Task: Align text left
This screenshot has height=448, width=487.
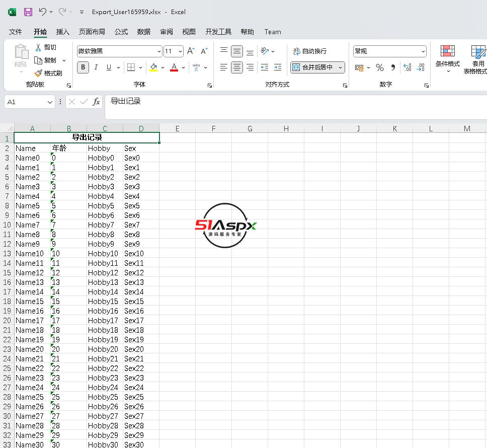Action: click(223, 67)
